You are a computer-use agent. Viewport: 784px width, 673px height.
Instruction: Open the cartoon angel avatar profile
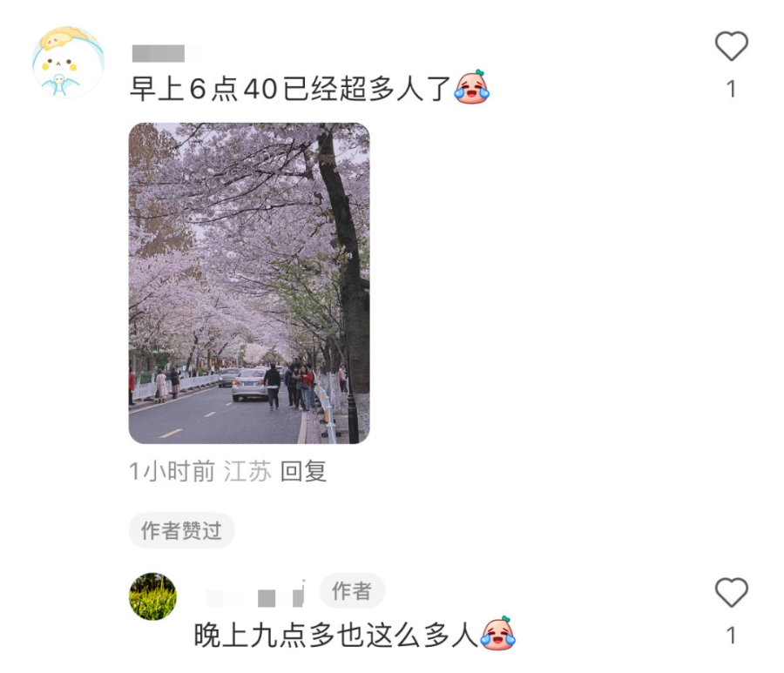pyautogui.click(x=68, y=63)
